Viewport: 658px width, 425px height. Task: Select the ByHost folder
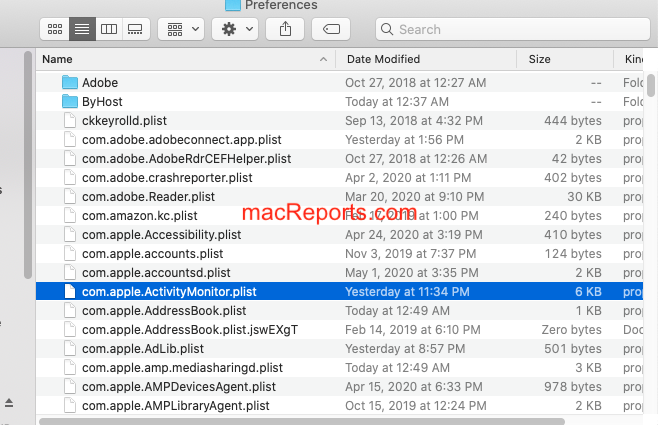click(70, 102)
